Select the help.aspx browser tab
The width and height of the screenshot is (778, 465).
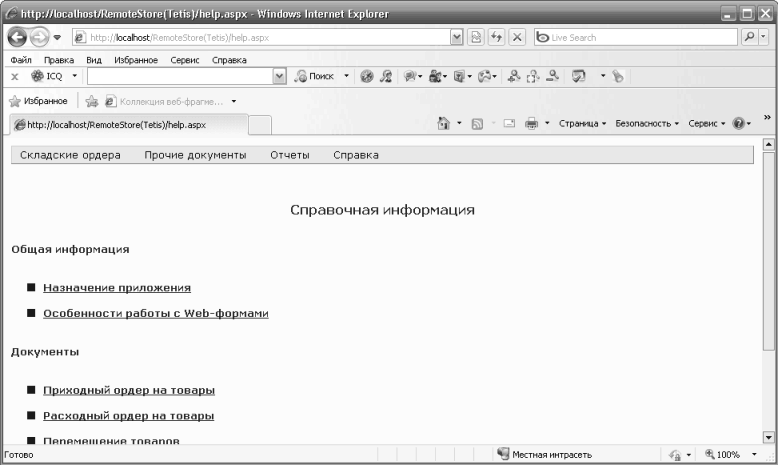[x=129, y=125]
